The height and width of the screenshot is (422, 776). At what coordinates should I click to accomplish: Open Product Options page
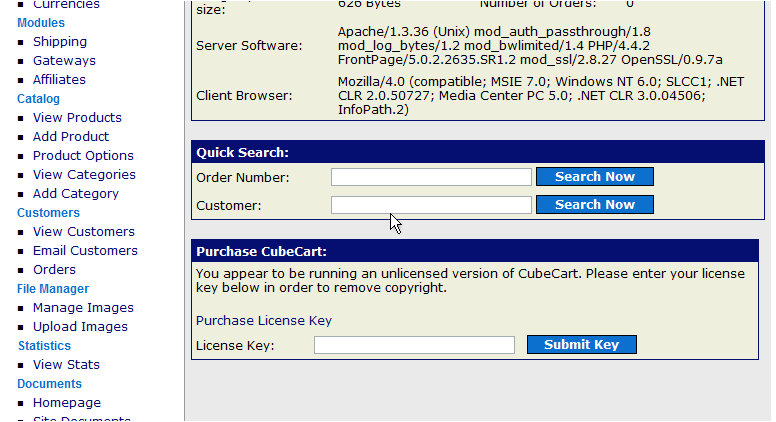click(x=83, y=156)
